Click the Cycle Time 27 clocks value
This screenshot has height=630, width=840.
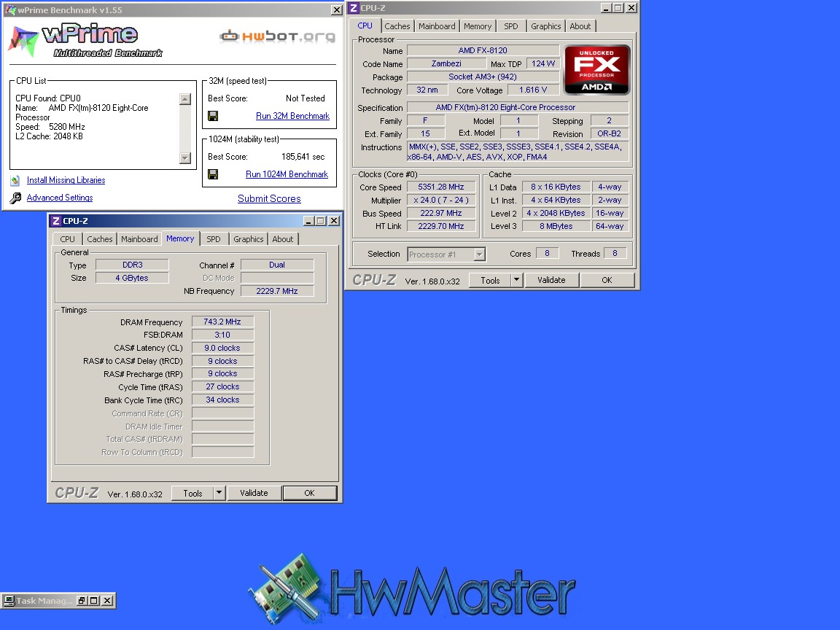222,386
